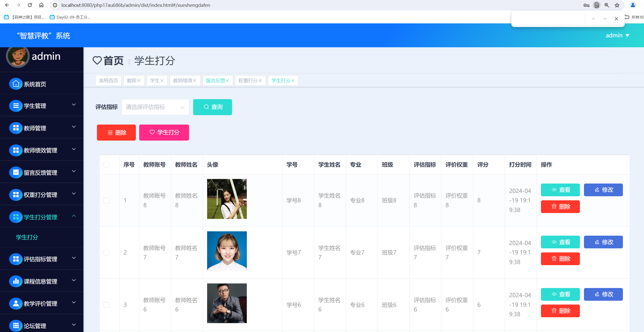Image resolution: width=644 pixels, height=332 pixels.
Task: Click the 查询 search button
Action: [x=212, y=107]
